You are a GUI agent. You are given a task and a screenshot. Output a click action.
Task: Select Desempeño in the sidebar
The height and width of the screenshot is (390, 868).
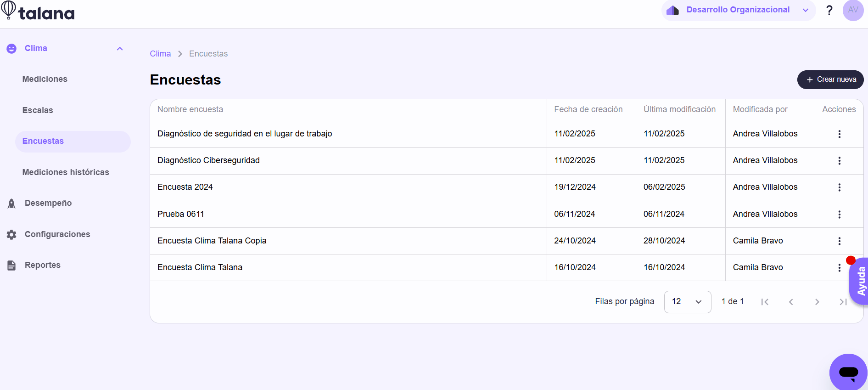48,203
